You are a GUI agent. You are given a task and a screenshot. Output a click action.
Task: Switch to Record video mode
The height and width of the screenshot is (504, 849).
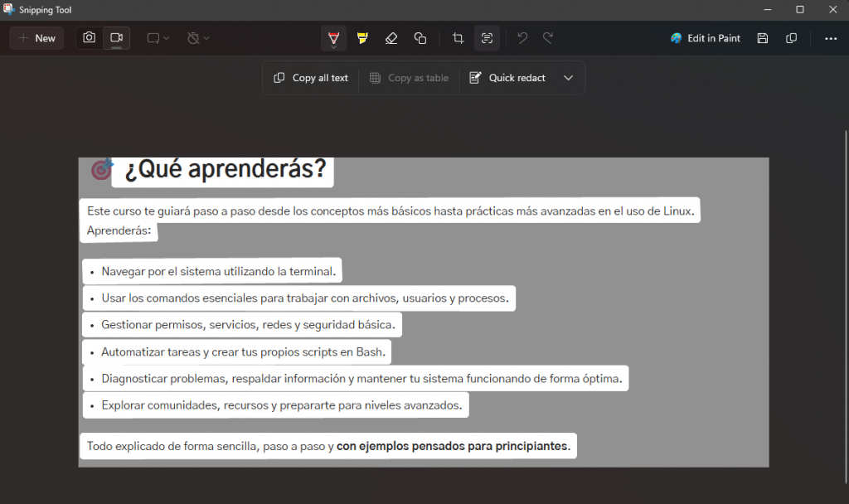pos(117,38)
